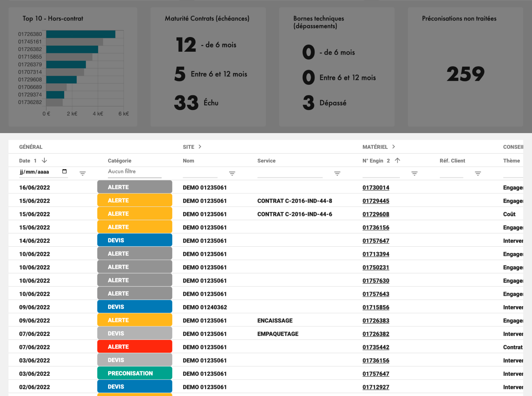Open filter menu for Nom column
Image resolution: width=532 pixels, height=396 pixels.
tap(232, 173)
